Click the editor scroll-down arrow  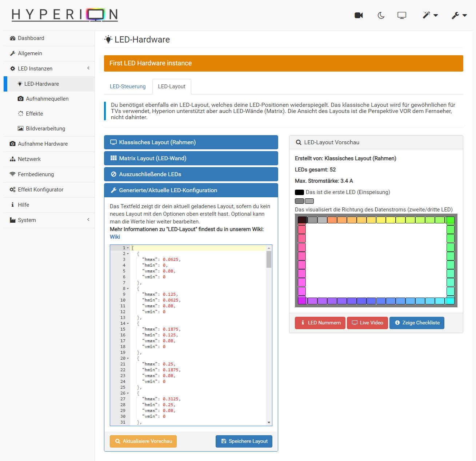point(269,422)
